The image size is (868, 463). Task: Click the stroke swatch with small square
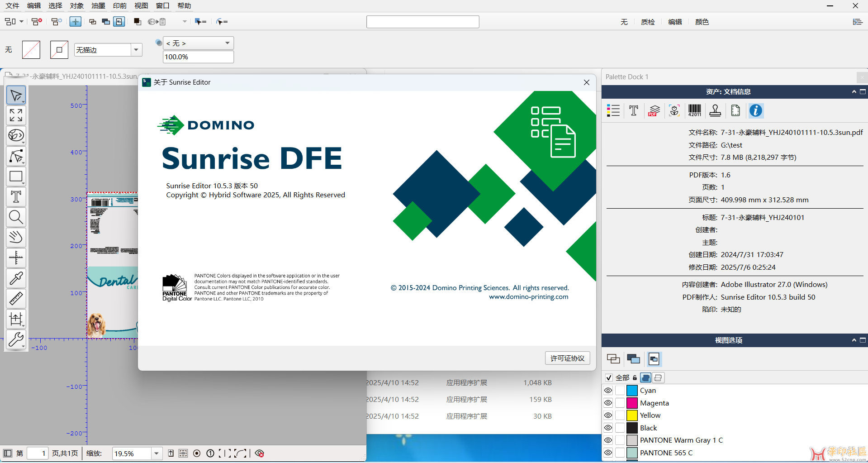[59, 50]
